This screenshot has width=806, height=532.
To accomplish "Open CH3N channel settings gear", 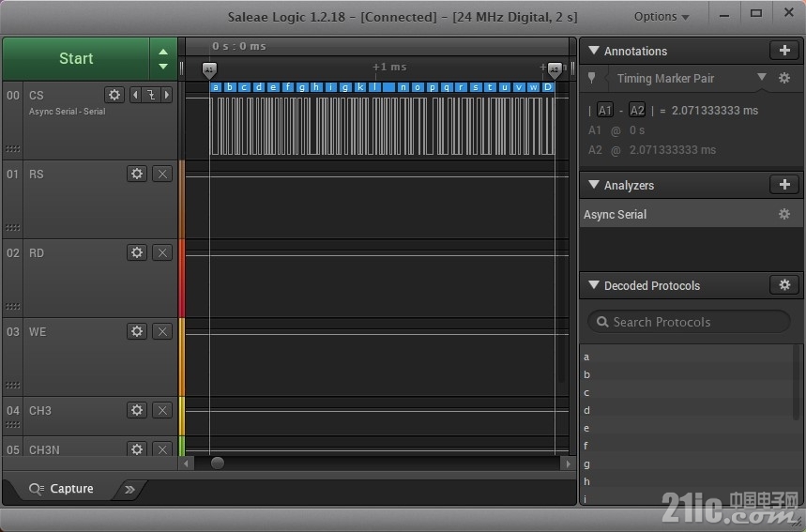I will 137,448.
